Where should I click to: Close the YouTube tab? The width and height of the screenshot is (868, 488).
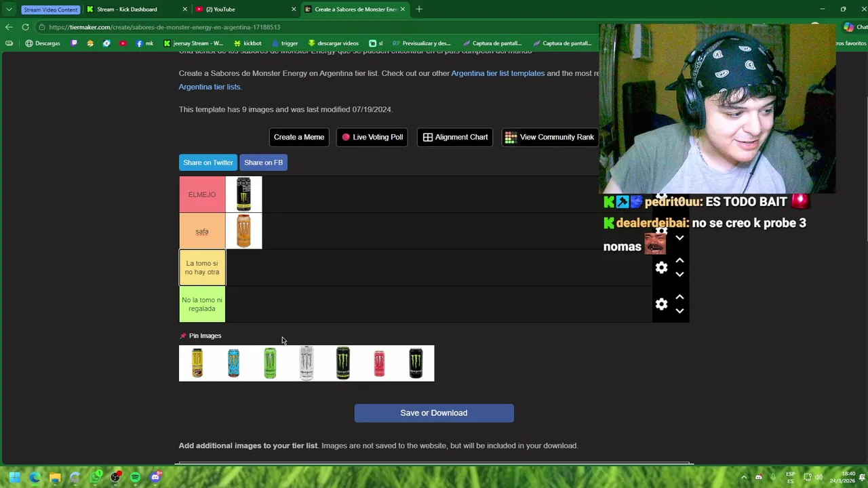click(294, 9)
